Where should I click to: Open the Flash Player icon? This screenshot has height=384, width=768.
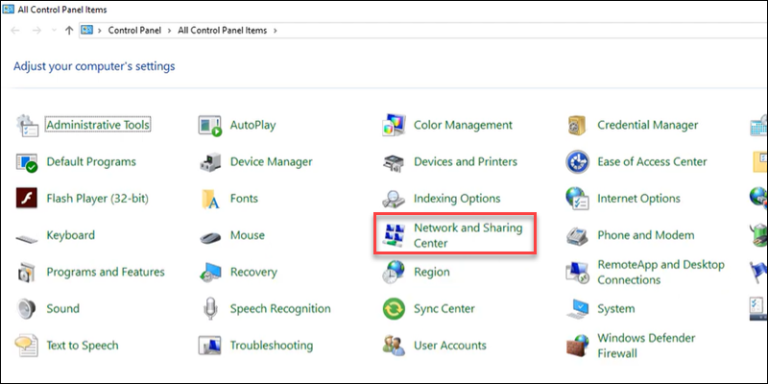click(x=26, y=198)
